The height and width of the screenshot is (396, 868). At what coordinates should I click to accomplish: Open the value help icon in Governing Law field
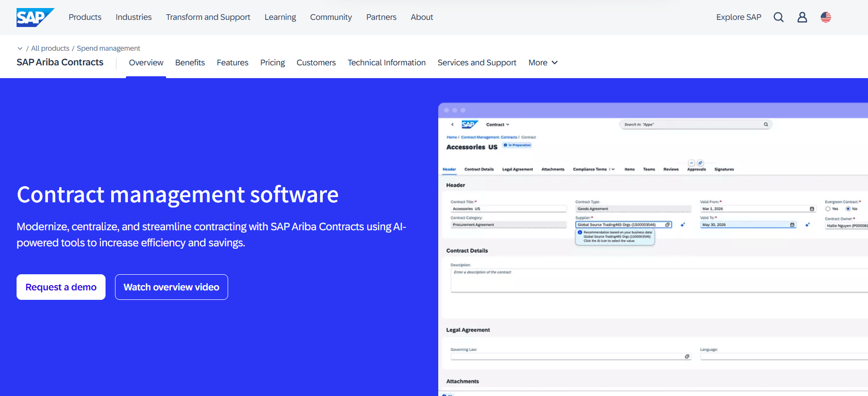pos(687,357)
